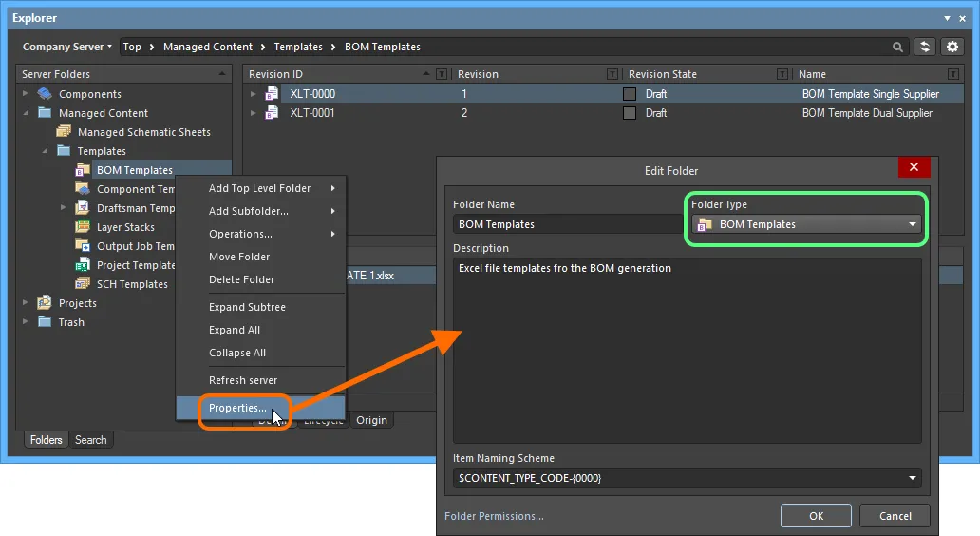Expand the XLT-0000 revision row
Viewport: 980px width, 536px height.
pos(254,94)
